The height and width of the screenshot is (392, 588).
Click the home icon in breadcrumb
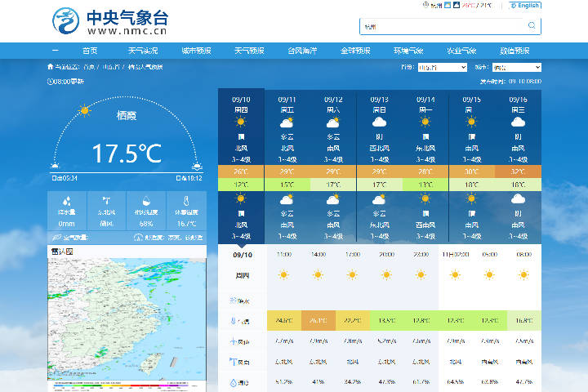(51, 67)
